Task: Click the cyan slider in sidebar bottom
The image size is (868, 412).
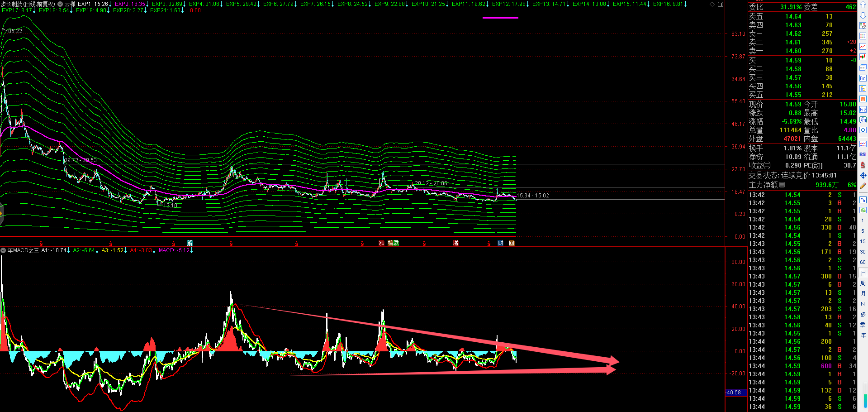Action: click(865, 401)
